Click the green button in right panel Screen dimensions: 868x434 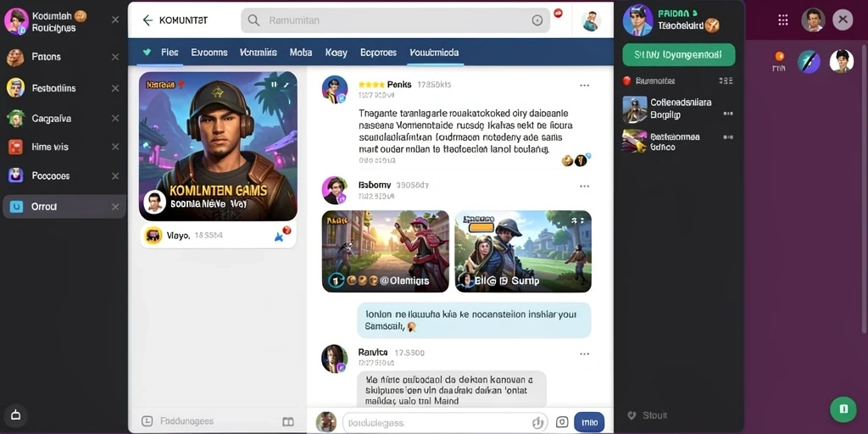[679, 55]
